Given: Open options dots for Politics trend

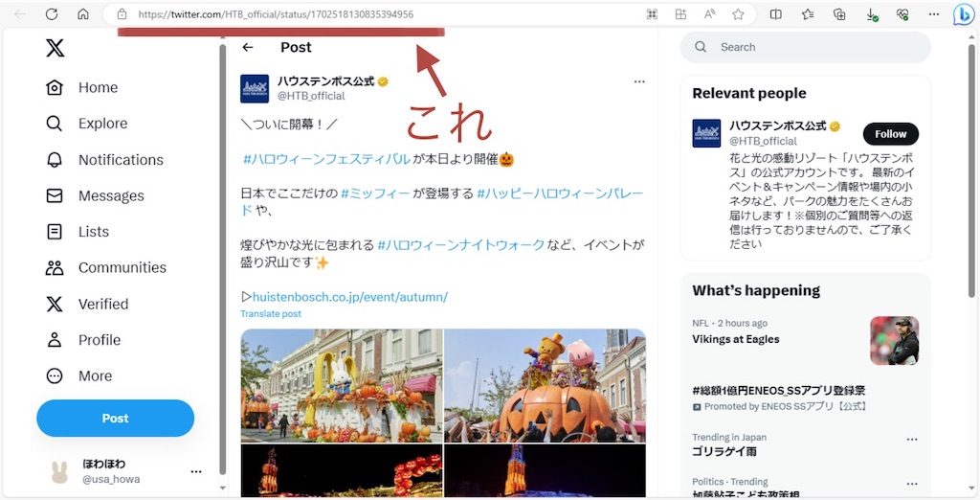Looking at the screenshot, I should point(912,484).
